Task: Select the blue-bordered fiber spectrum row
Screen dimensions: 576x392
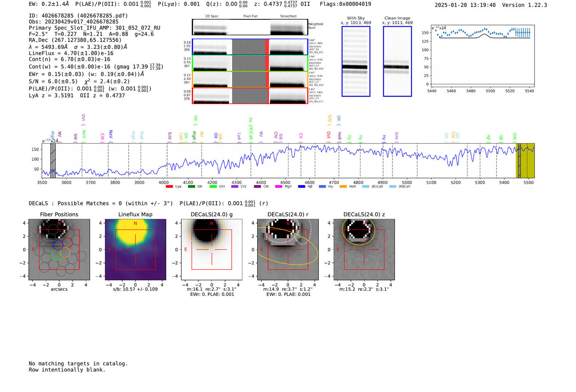Action: [x=250, y=47]
